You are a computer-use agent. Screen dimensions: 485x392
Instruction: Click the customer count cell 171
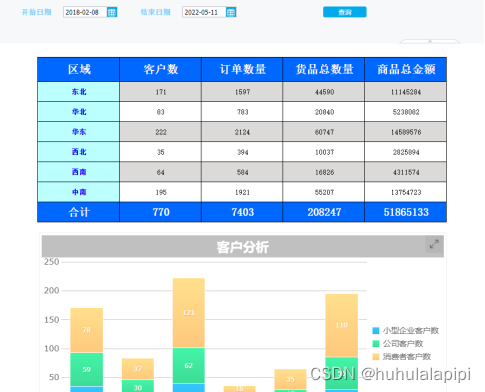click(x=161, y=92)
